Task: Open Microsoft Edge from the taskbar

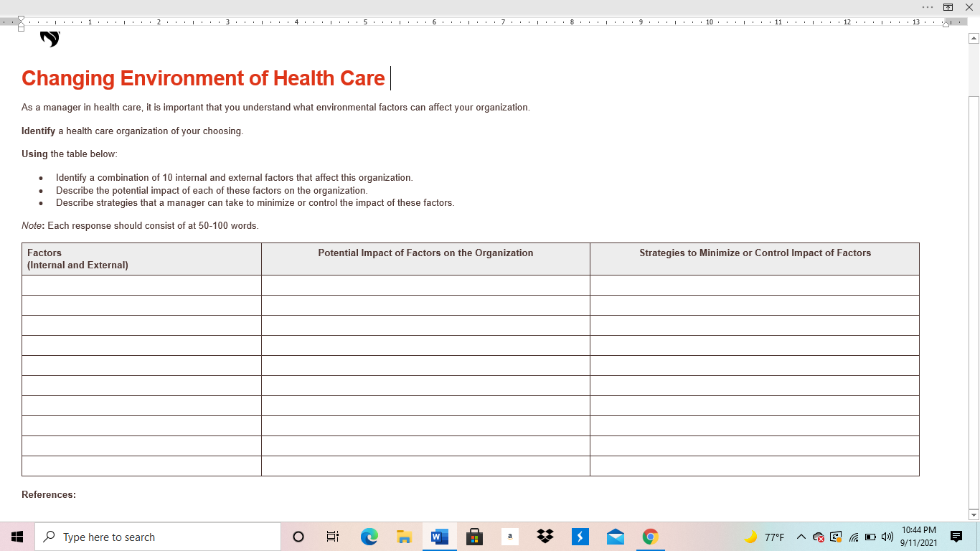Action: coord(369,537)
